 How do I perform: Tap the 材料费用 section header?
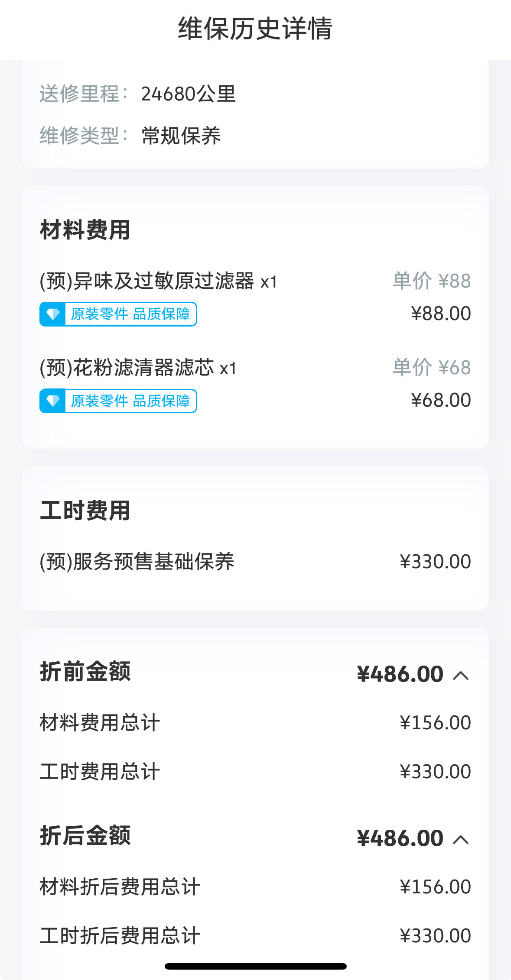(85, 230)
